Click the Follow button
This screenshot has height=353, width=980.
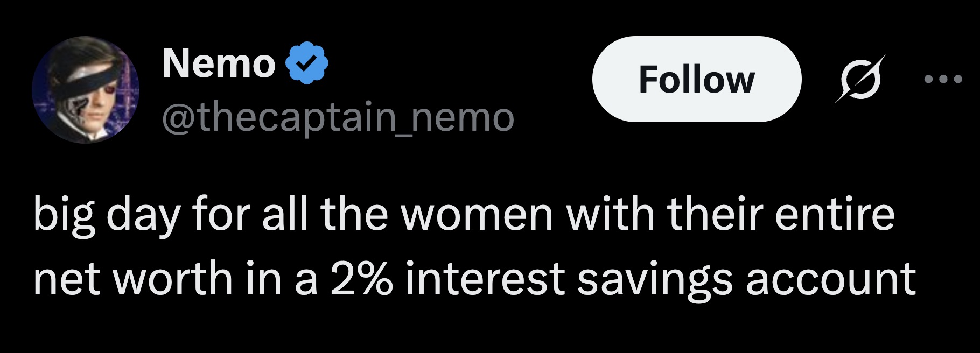point(696,79)
